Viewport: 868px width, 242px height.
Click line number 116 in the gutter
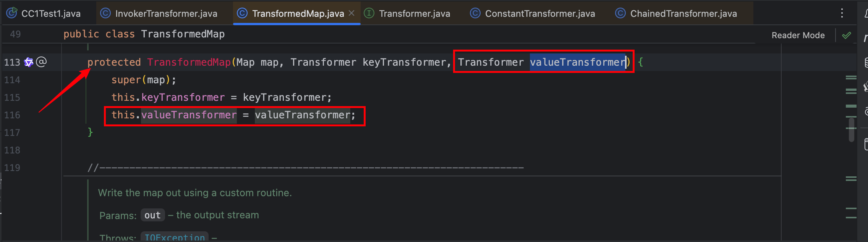tap(12, 115)
